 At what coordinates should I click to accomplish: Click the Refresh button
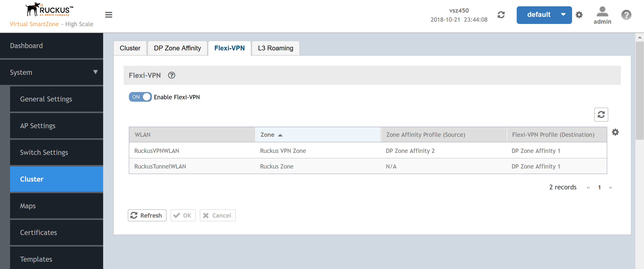tap(147, 215)
